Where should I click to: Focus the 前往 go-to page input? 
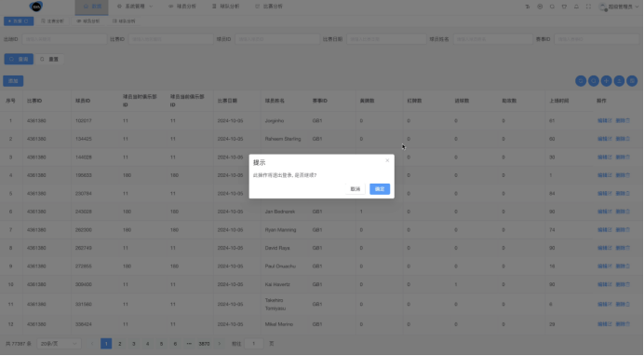click(x=254, y=344)
